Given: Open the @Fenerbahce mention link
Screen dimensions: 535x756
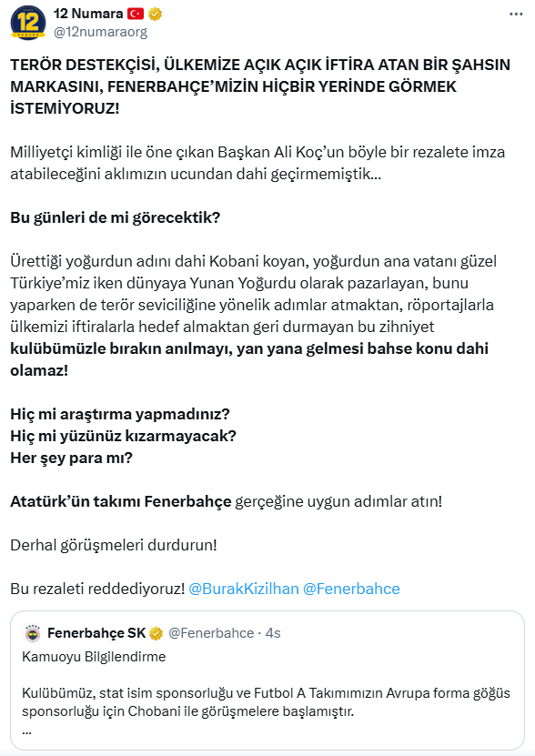Looking at the screenshot, I should [351, 589].
